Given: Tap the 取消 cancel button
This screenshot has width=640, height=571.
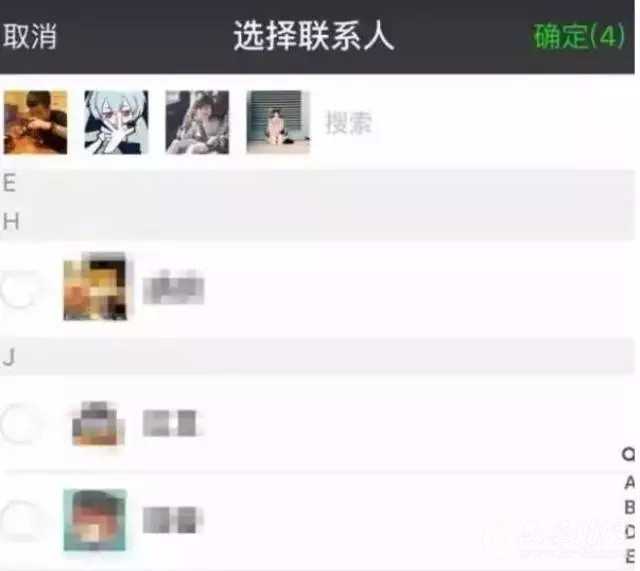Looking at the screenshot, I should click(x=29, y=36).
